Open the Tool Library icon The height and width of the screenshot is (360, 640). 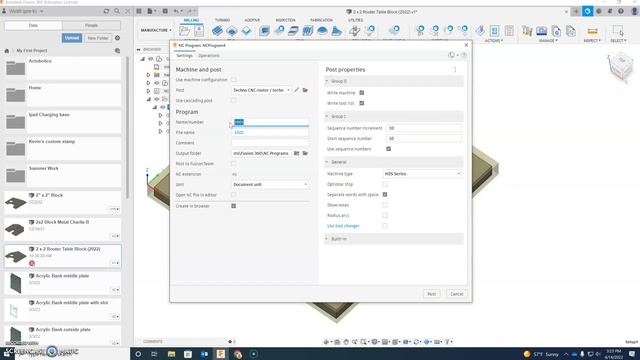pyautogui.click(x=527, y=31)
